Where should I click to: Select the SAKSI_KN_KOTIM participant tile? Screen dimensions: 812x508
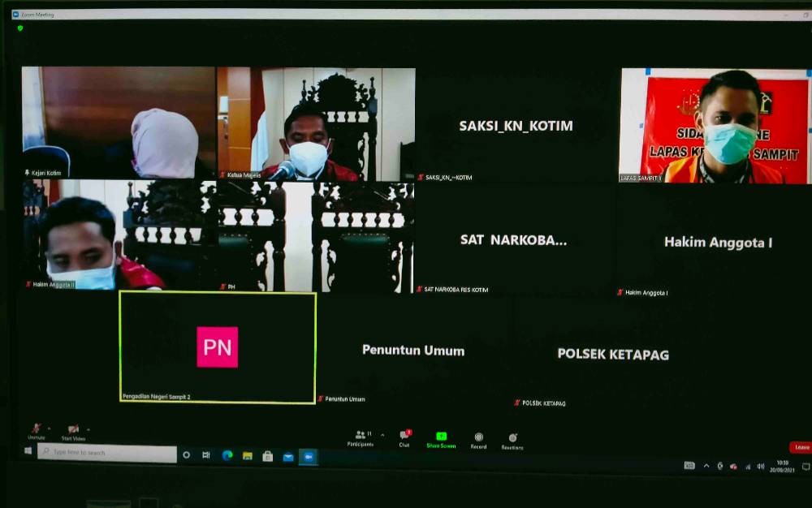(x=516, y=126)
